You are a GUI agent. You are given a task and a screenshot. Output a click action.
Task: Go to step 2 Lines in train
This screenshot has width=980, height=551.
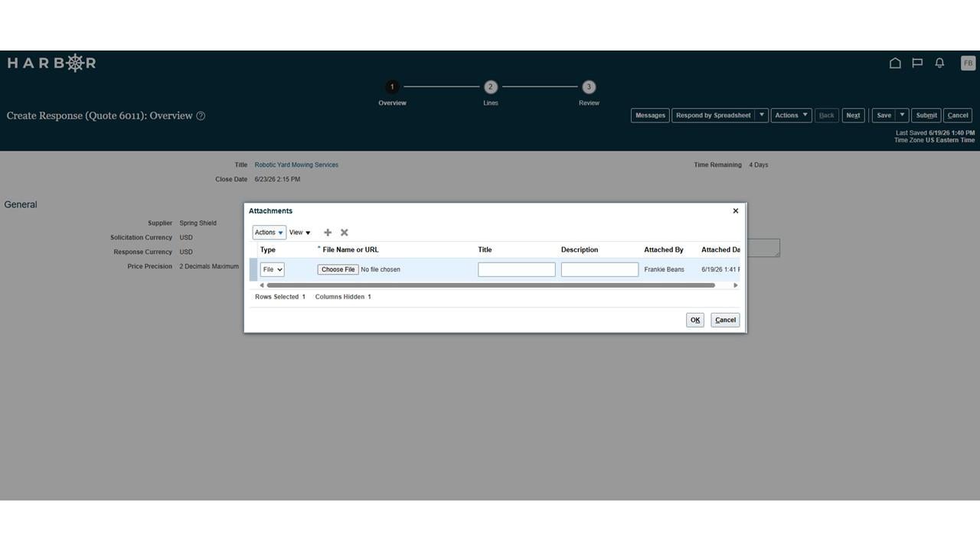491,87
